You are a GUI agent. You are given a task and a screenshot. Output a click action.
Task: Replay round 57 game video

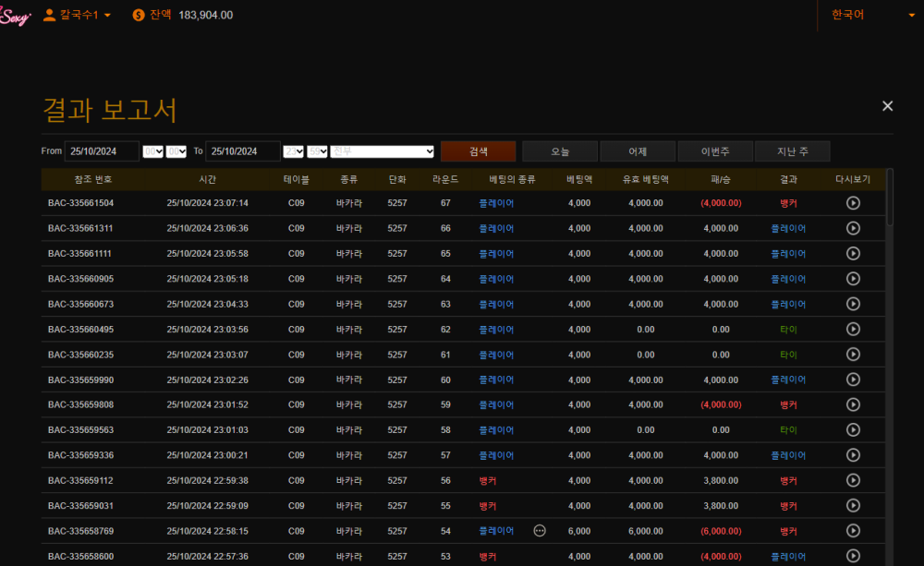853,455
